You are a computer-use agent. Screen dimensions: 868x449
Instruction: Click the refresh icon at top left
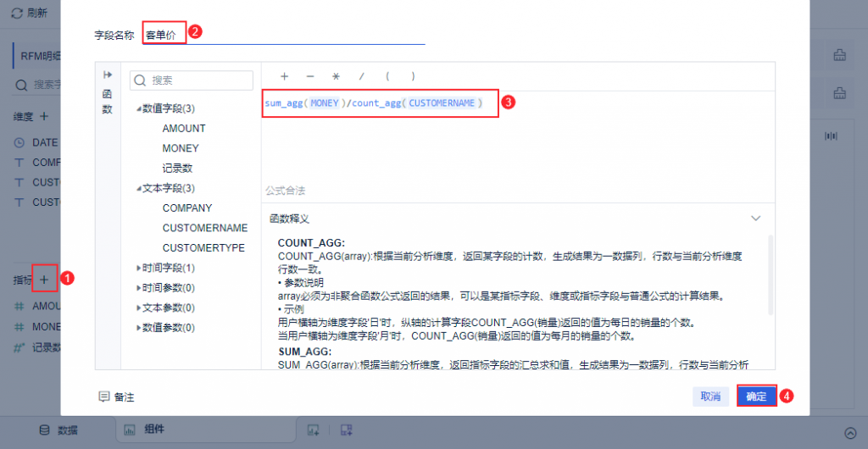[x=17, y=13]
